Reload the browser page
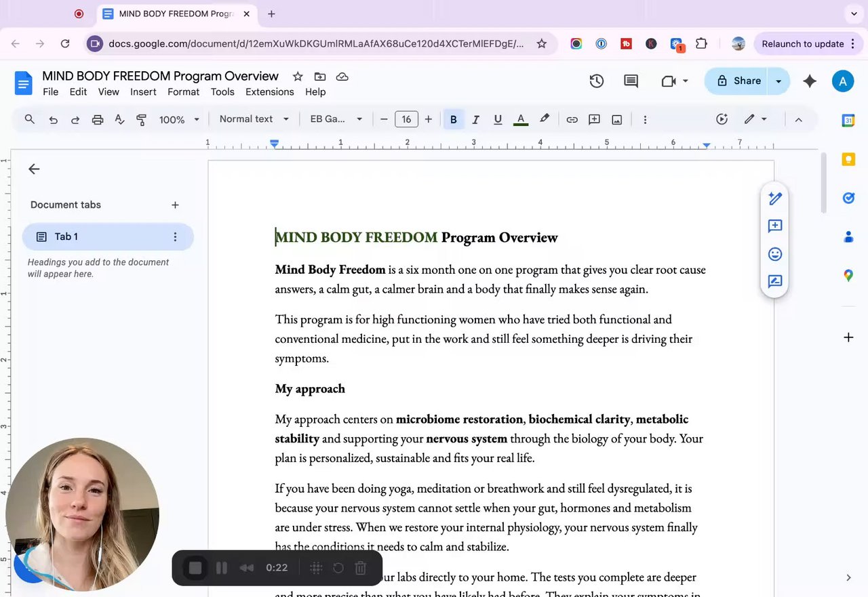The height and width of the screenshot is (597, 868). point(65,44)
